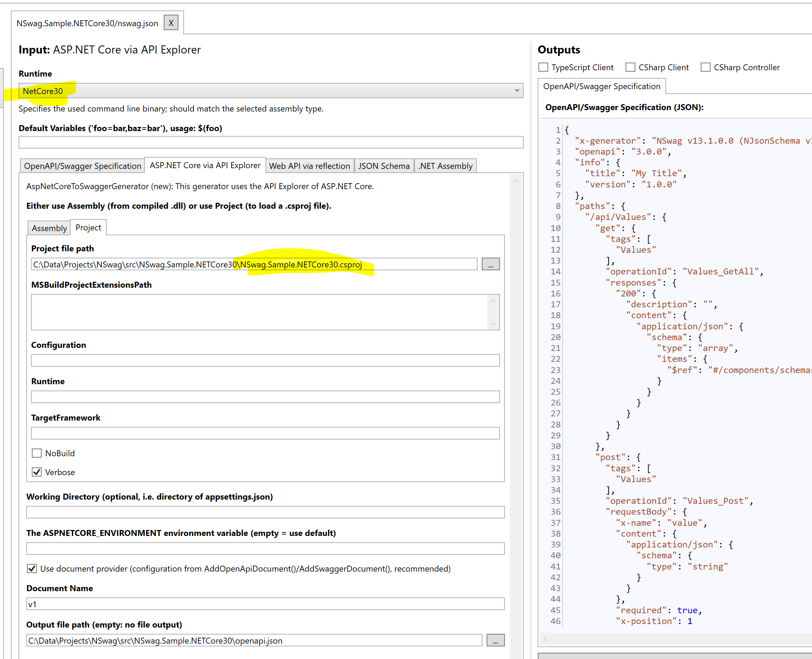Switch to the JSON Schema tab
812x659 pixels.
coord(383,166)
